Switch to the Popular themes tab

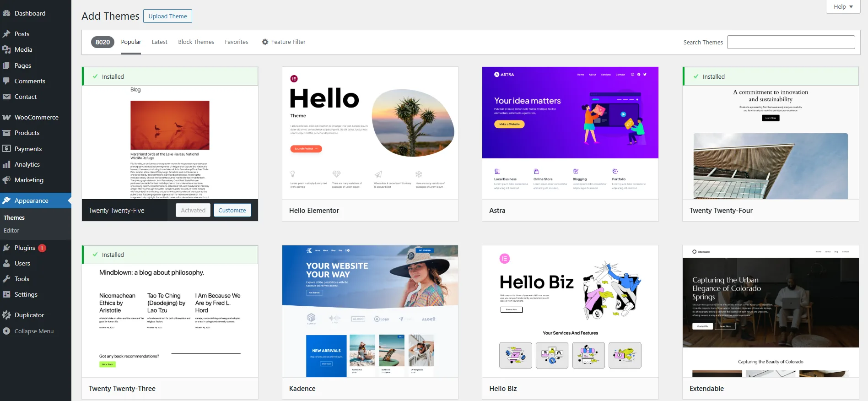[131, 42]
